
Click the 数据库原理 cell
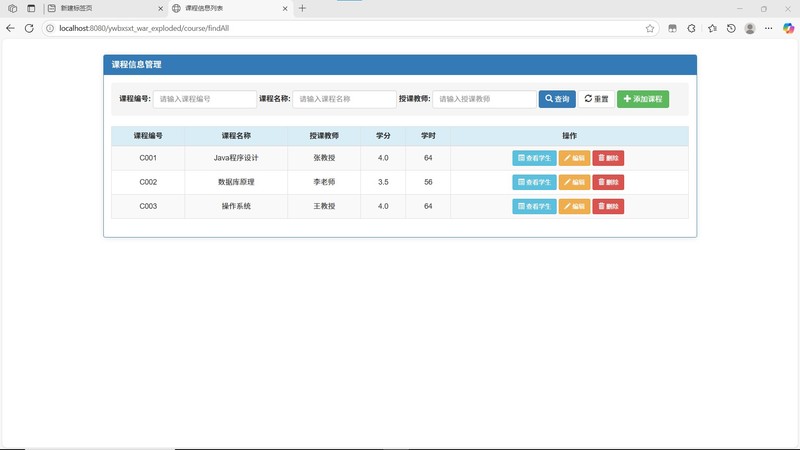coord(236,182)
